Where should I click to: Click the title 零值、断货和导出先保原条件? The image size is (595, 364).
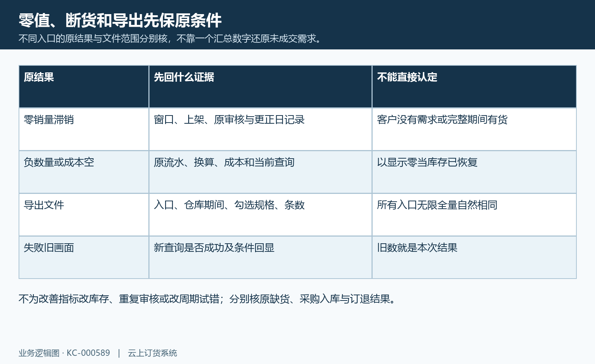(x=120, y=20)
